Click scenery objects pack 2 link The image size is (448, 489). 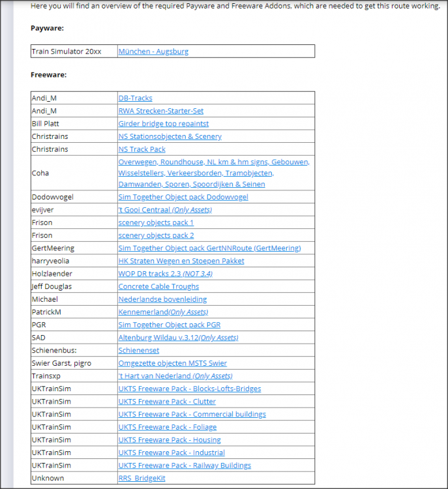click(156, 235)
